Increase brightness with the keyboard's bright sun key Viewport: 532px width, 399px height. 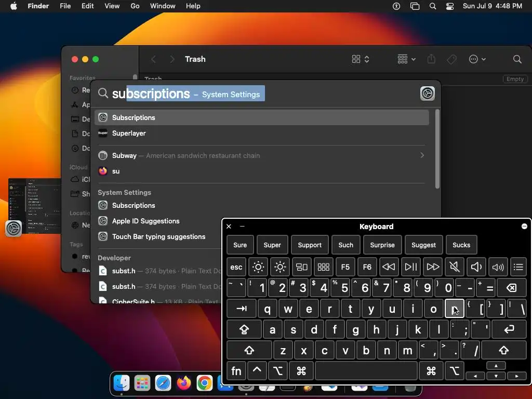[x=280, y=267]
